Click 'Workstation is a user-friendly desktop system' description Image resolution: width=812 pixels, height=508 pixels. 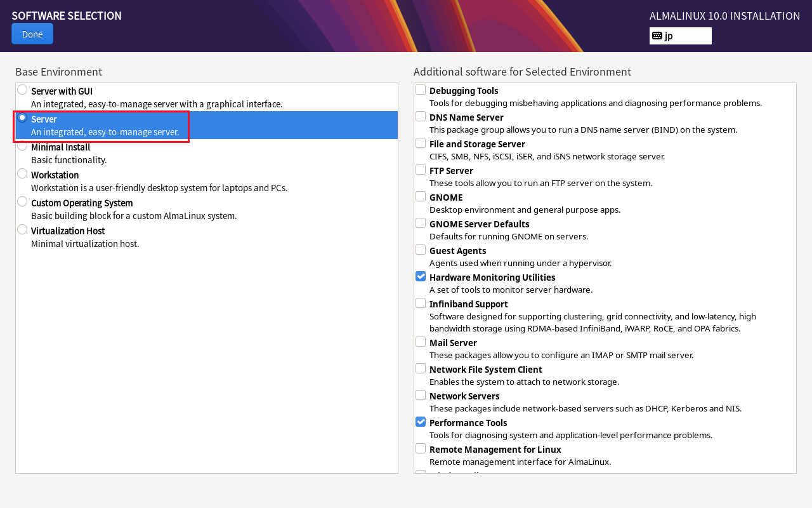(x=159, y=188)
